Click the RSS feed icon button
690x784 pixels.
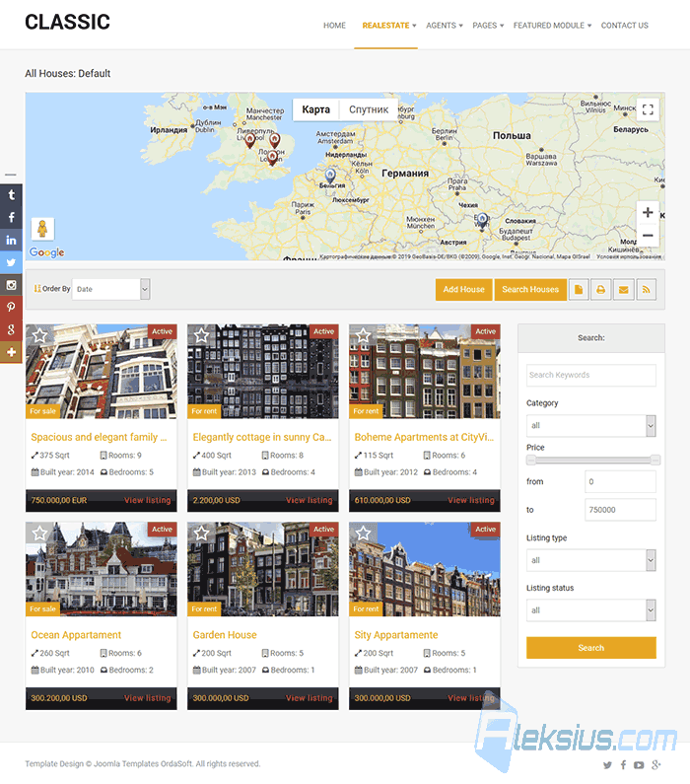point(646,290)
